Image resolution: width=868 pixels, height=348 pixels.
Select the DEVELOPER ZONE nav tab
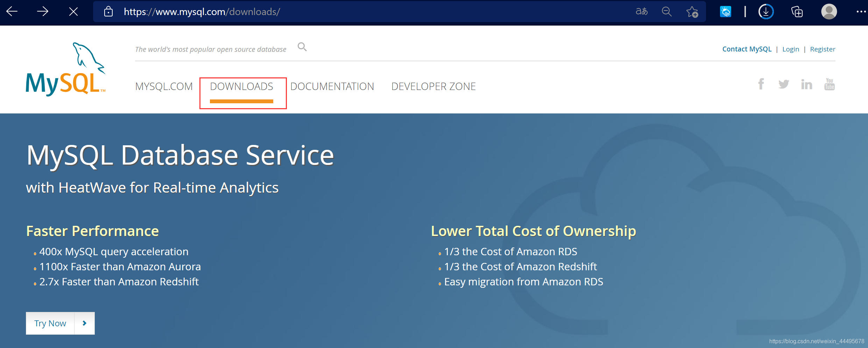[x=433, y=86]
